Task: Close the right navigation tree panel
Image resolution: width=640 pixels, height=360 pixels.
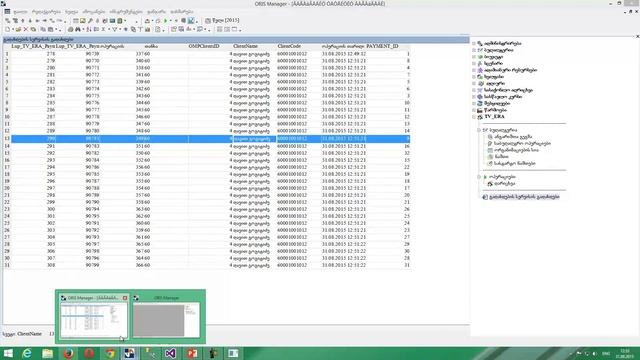Action: 638,36
